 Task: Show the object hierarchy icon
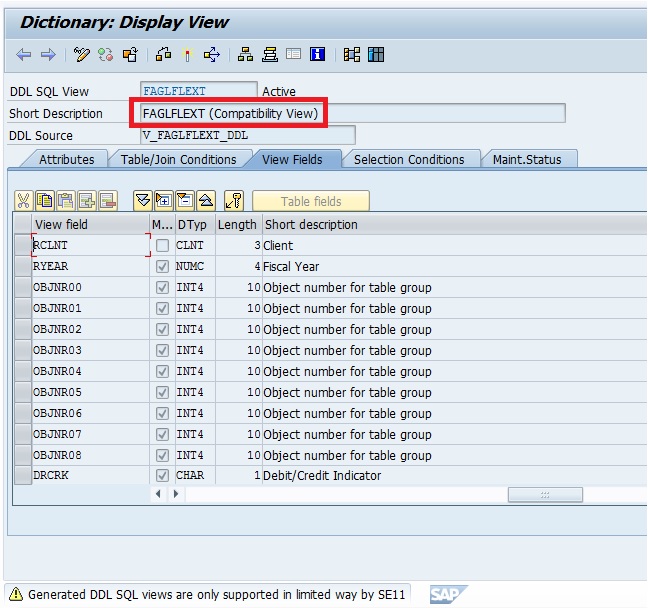pyautogui.click(x=245, y=55)
